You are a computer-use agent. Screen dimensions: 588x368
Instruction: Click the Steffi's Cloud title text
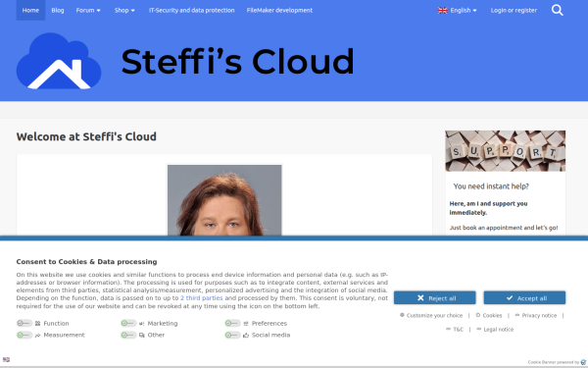click(238, 61)
